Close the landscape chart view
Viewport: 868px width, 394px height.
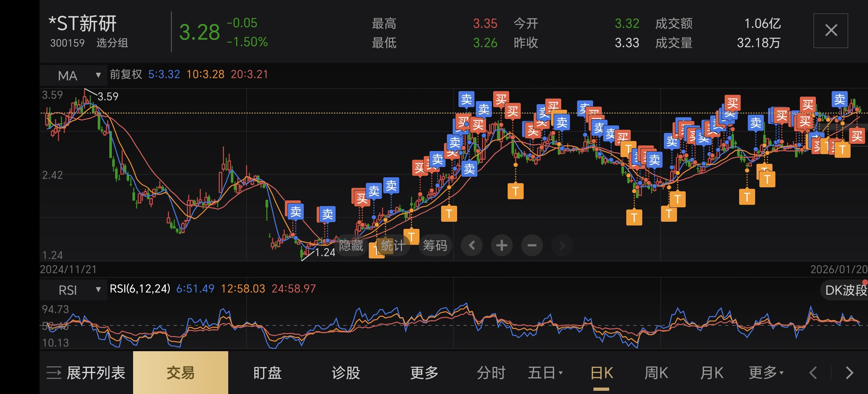click(x=831, y=31)
